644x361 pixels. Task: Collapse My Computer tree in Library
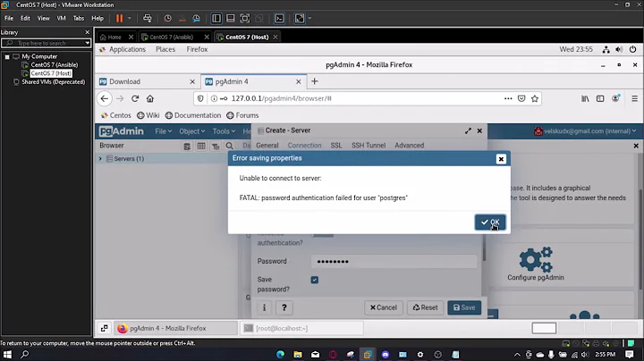pyautogui.click(x=7, y=56)
